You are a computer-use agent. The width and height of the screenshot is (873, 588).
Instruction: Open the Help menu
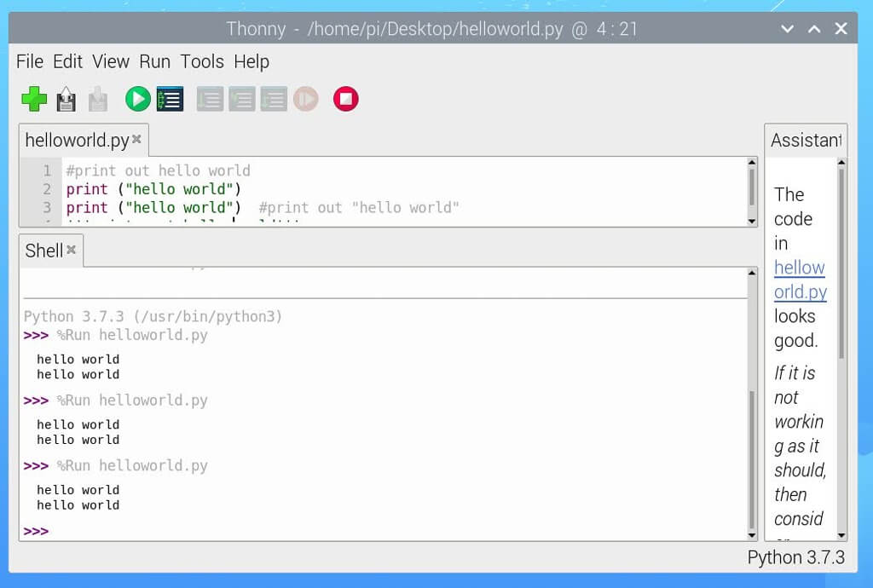pyautogui.click(x=251, y=61)
